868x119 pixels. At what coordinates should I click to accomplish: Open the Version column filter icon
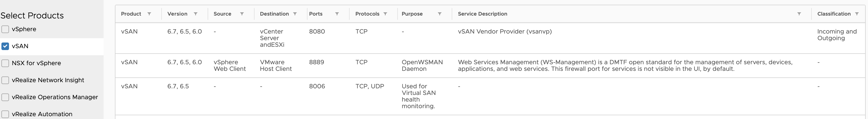(195, 14)
